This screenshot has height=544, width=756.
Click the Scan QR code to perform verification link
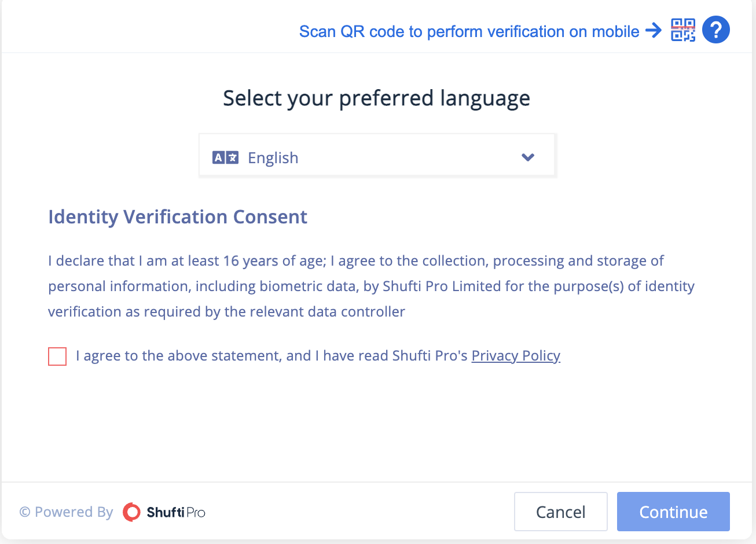469,31
